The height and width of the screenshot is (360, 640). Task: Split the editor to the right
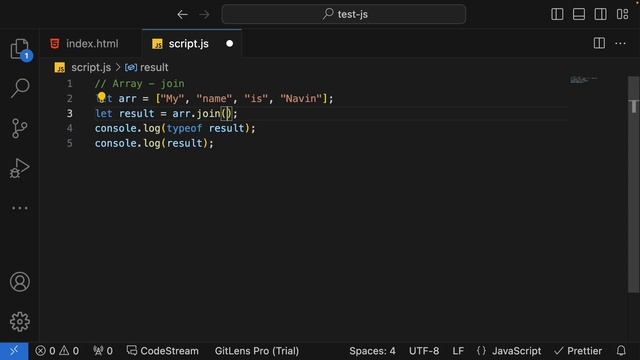tap(599, 43)
